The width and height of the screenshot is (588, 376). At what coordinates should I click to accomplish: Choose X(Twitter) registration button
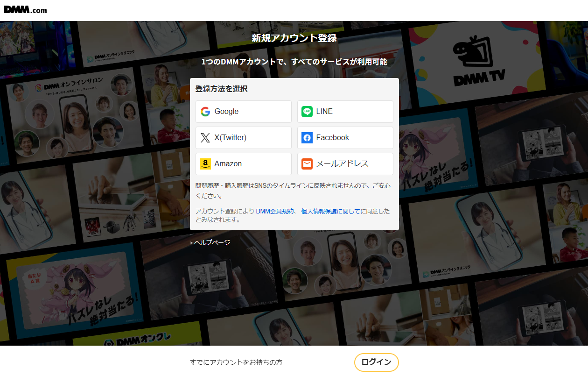(x=244, y=138)
